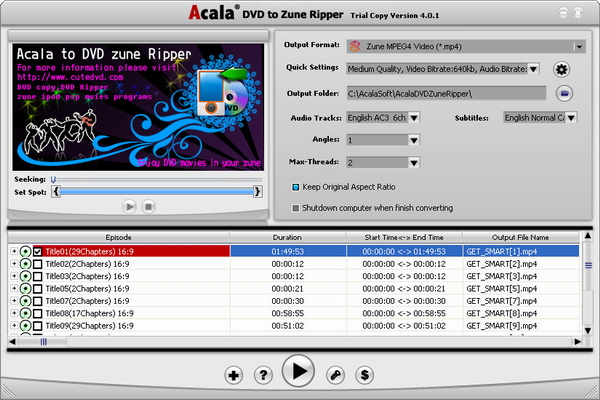Expand Title01 chapter tree
The height and width of the screenshot is (400, 600).
tap(14, 251)
